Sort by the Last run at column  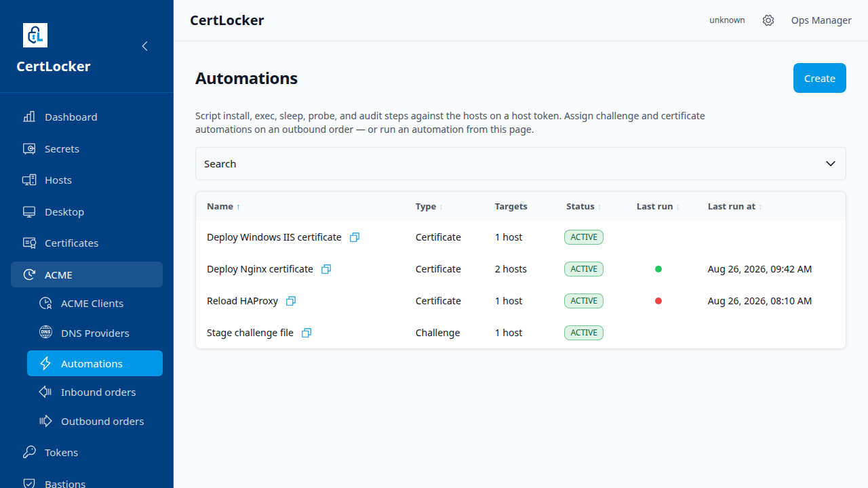735,207
